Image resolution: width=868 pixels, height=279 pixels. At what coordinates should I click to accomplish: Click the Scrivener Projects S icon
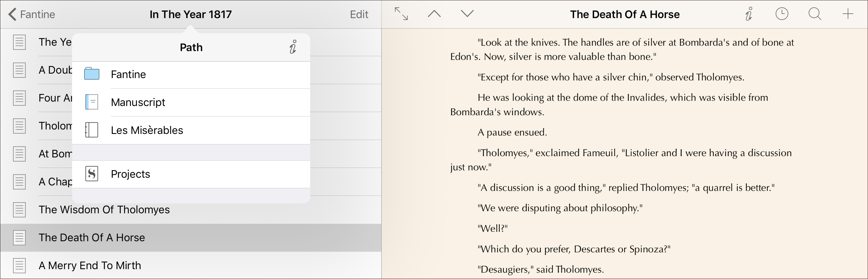point(92,174)
